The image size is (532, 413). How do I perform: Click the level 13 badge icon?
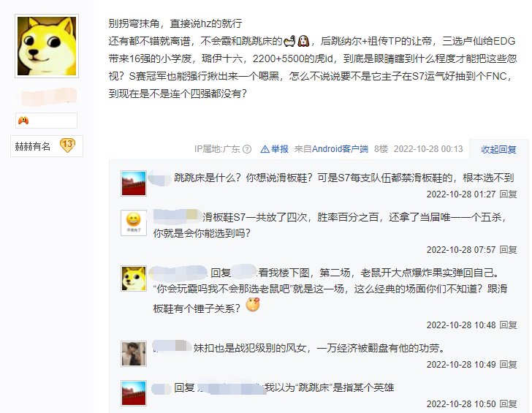tap(67, 145)
